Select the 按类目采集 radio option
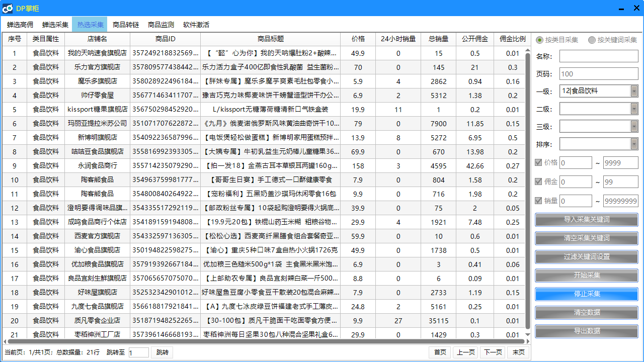This screenshot has width=644, height=362. pyautogui.click(x=540, y=40)
